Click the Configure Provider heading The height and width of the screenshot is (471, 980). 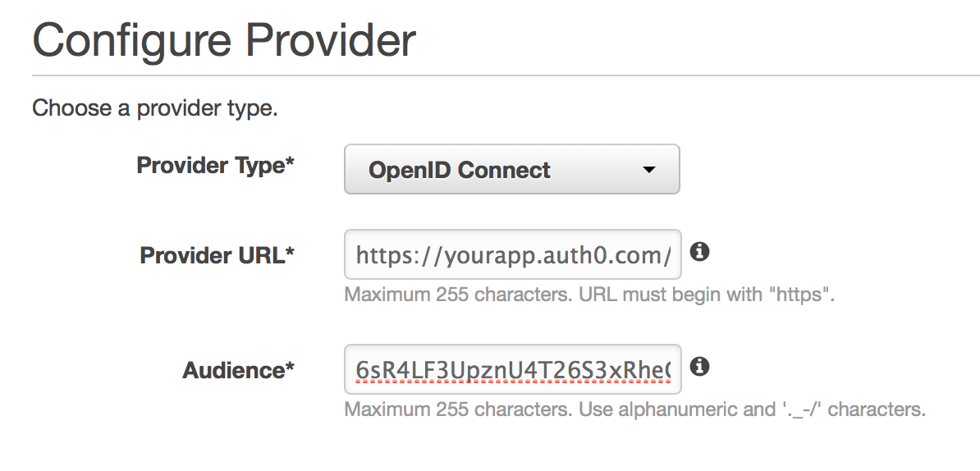pyautogui.click(x=223, y=41)
